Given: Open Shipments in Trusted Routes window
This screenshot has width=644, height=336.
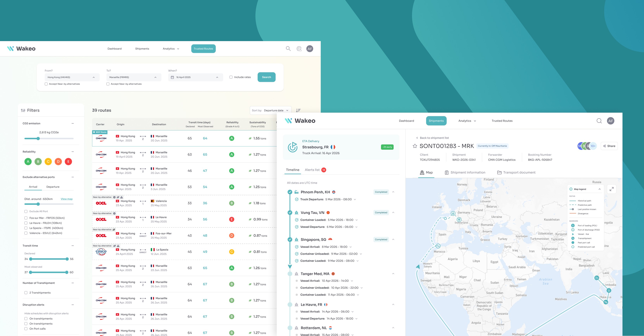Looking at the screenshot, I should pos(142,49).
